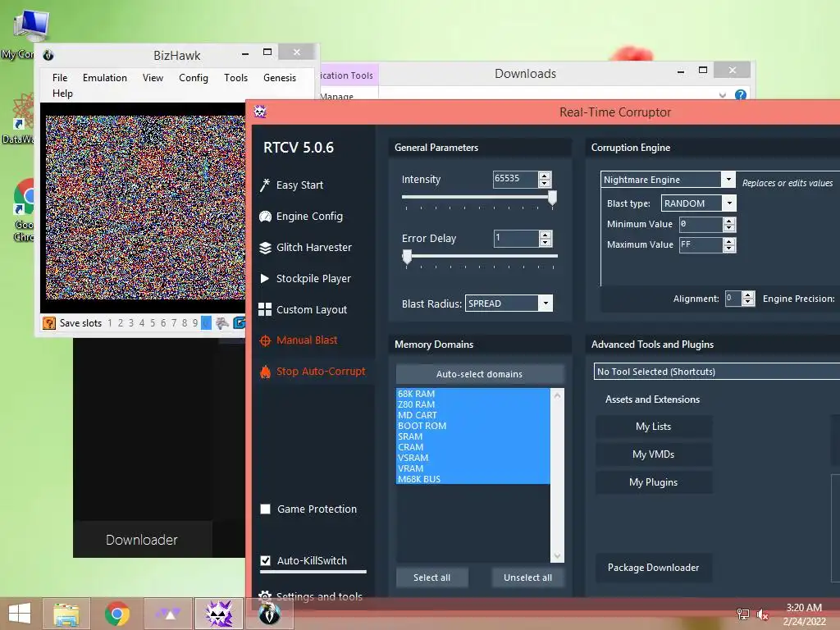
Task: Open the My Plugins button
Action: coord(654,482)
